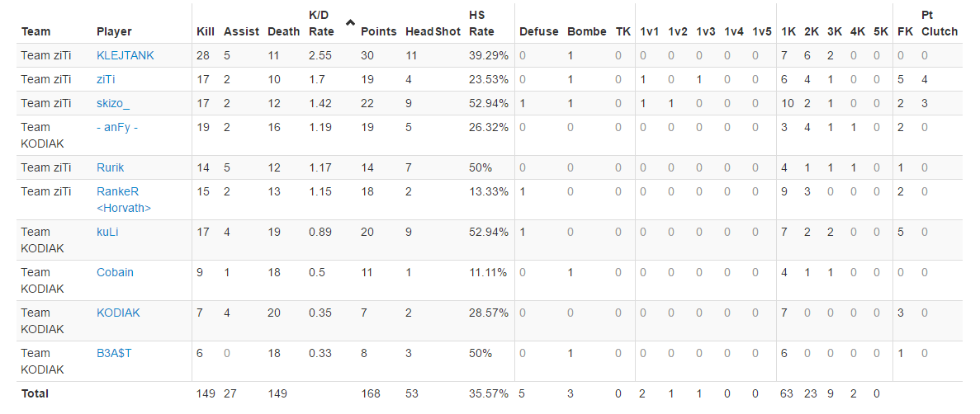
Task: Select the - anFy - player link
Action: point(117,127)
